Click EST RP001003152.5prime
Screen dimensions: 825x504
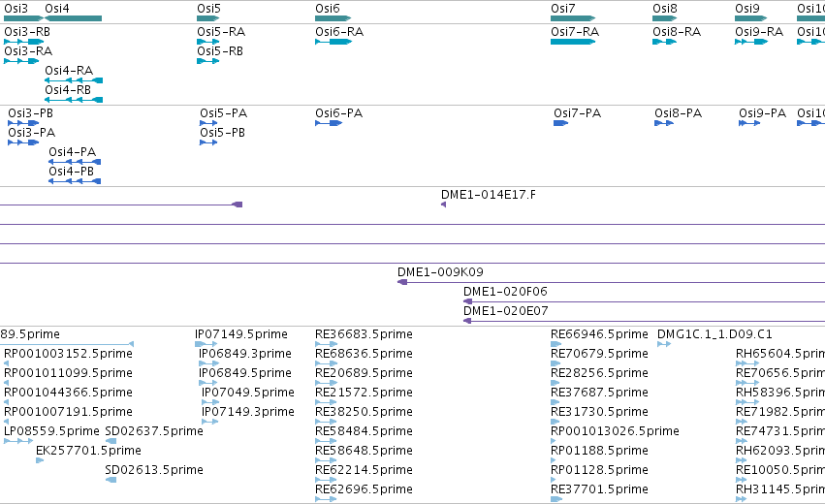pyautogui.click(x=7, y=363)
